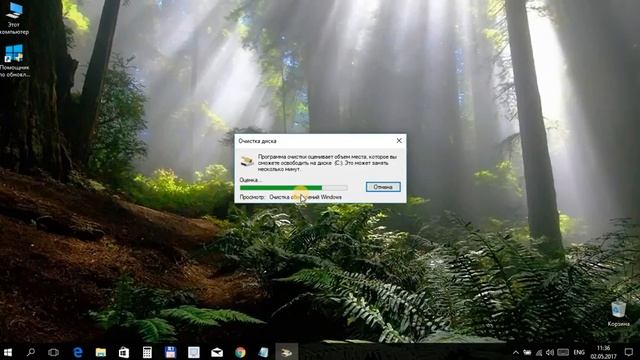Open the light blue notebook-shaped app icon on the taskbar
640x360 pixels.
[x=263, y=352]
